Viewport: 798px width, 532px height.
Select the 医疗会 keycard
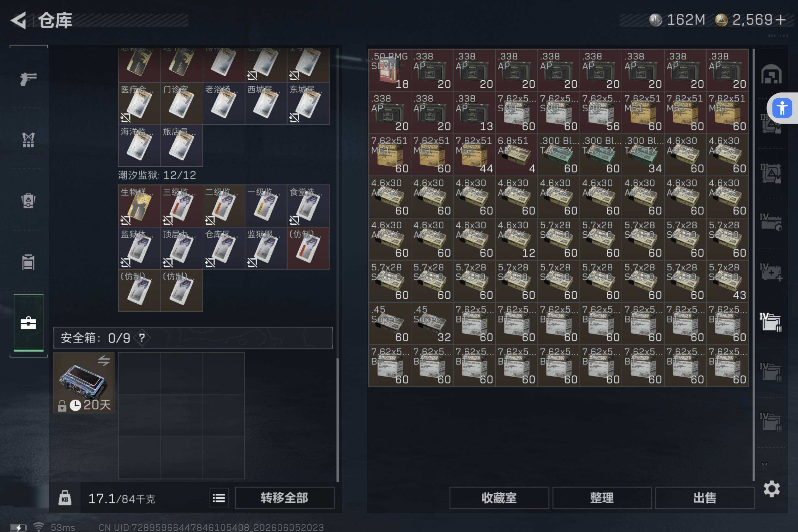click(x=139, y=103)
